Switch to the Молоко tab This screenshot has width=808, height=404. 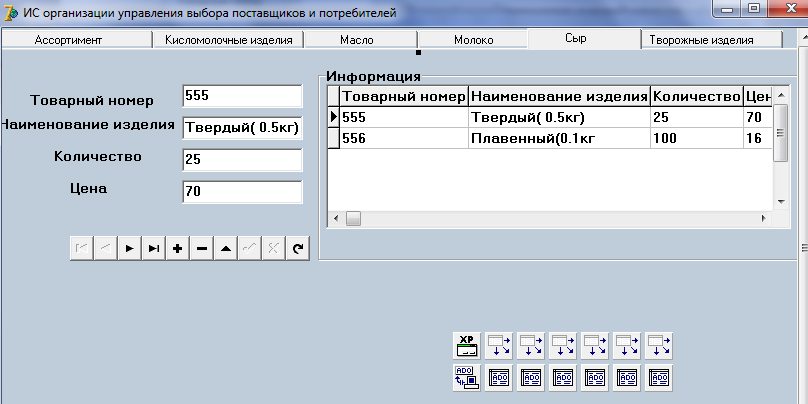point(473,40)
